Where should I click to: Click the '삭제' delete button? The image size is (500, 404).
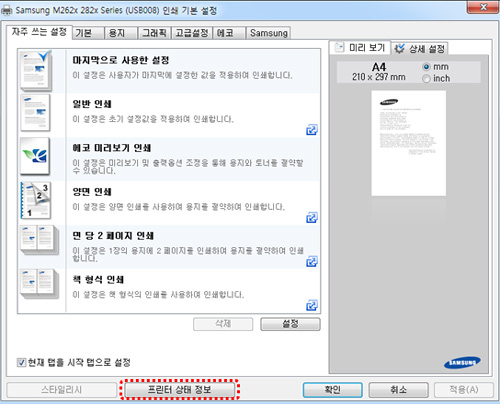tap(223, 324)
